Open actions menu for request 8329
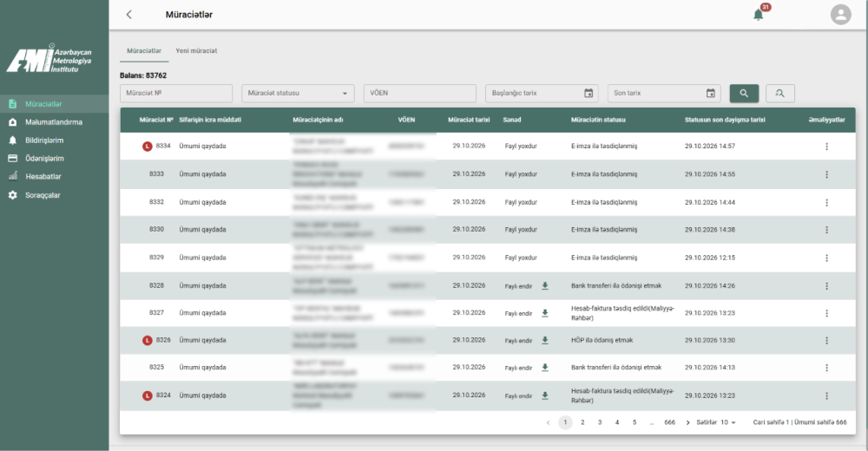 click(x=826, y=258)
